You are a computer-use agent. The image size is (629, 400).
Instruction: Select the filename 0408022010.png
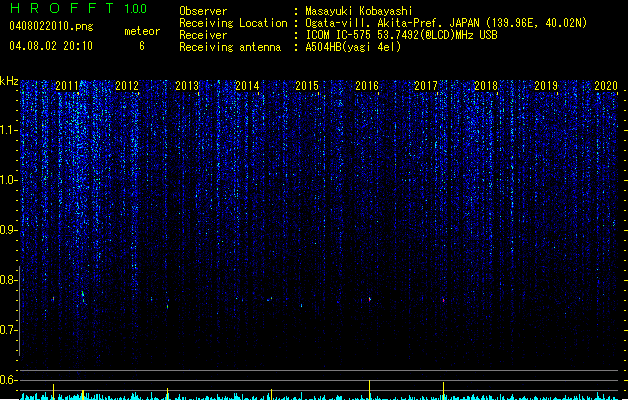(51, 26)
